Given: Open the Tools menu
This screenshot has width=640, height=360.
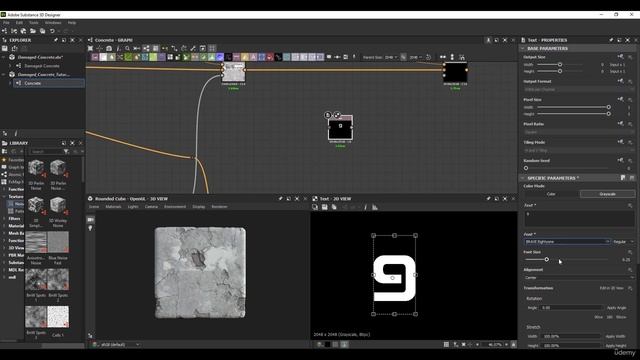Looking at the screenshot, I should [x=33, y=23].
